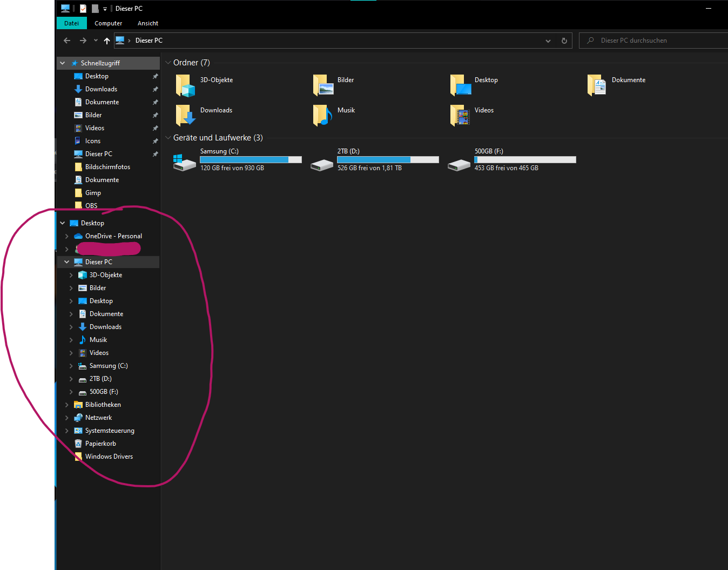Switch to the Computer ribbon tab

[x=108, y=23]
